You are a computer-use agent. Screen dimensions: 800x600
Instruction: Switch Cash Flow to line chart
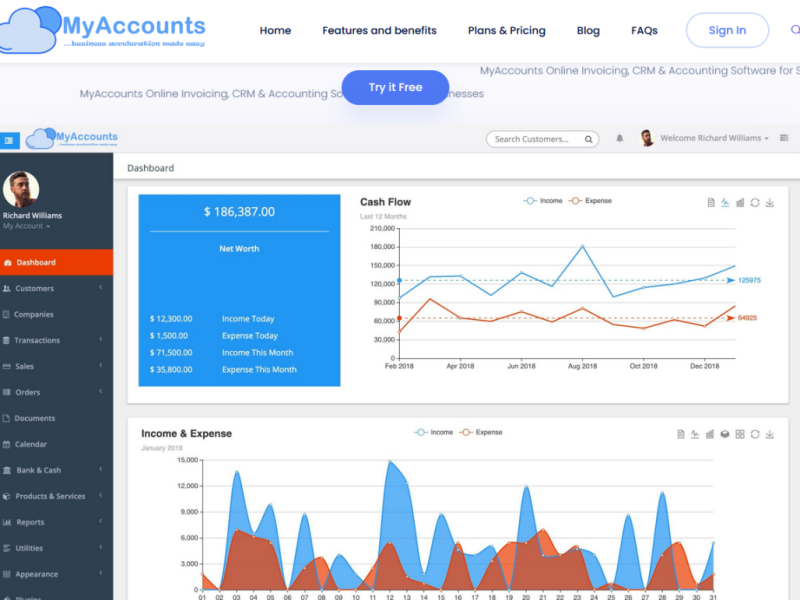click(x=725, y=203)
